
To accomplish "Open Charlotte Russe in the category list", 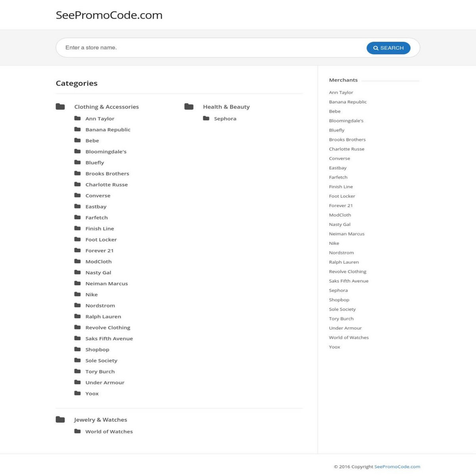I will (107, 185).
